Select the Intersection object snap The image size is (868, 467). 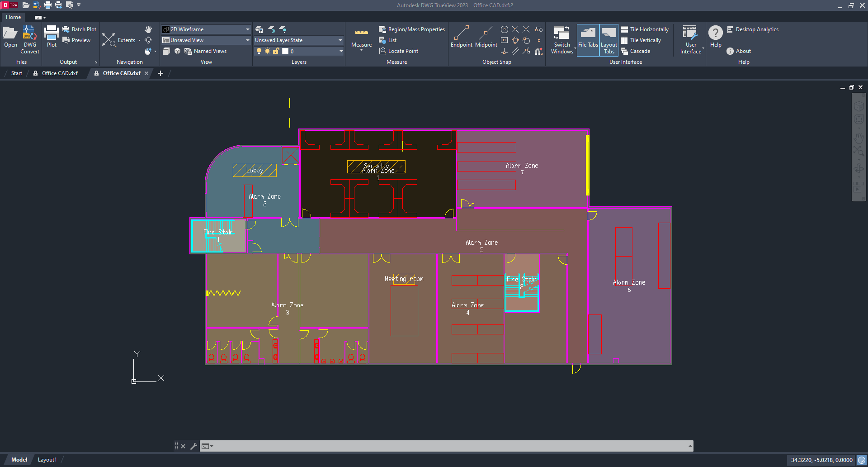point(515,29)
